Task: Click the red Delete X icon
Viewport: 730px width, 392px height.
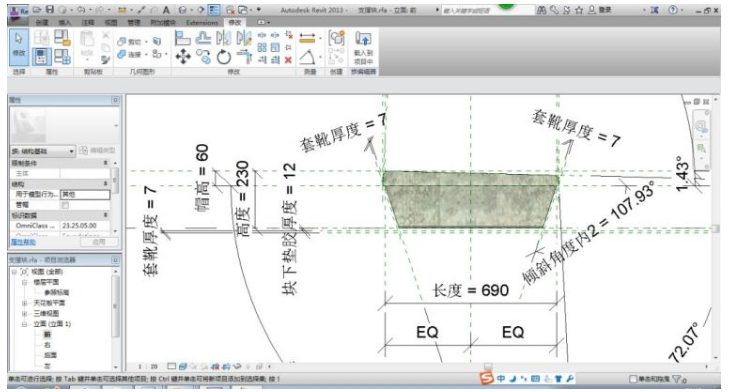Action: click(288, 60)
